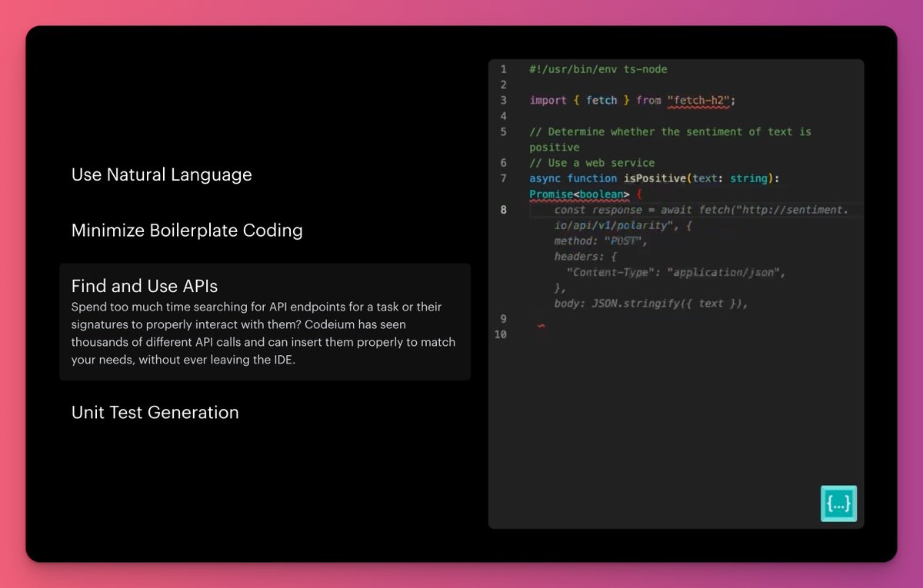Collapse the "Find and Use APIs" section
The image size is (923, 588).
tap(144, 285)
